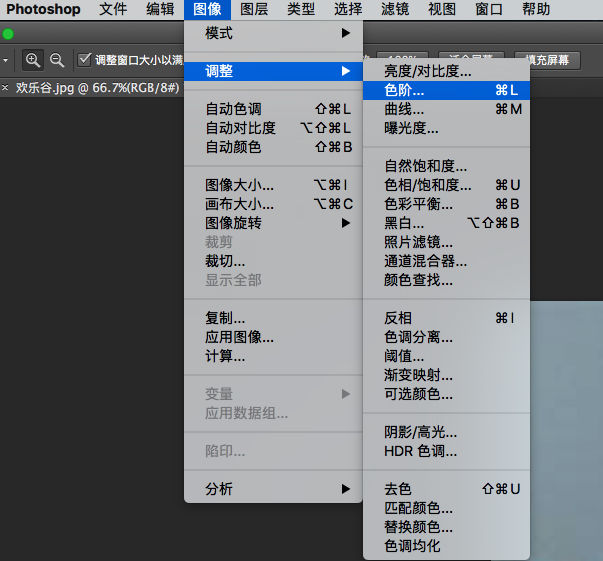
Task: Open the 编辑 menu
Action: (160, 9)
